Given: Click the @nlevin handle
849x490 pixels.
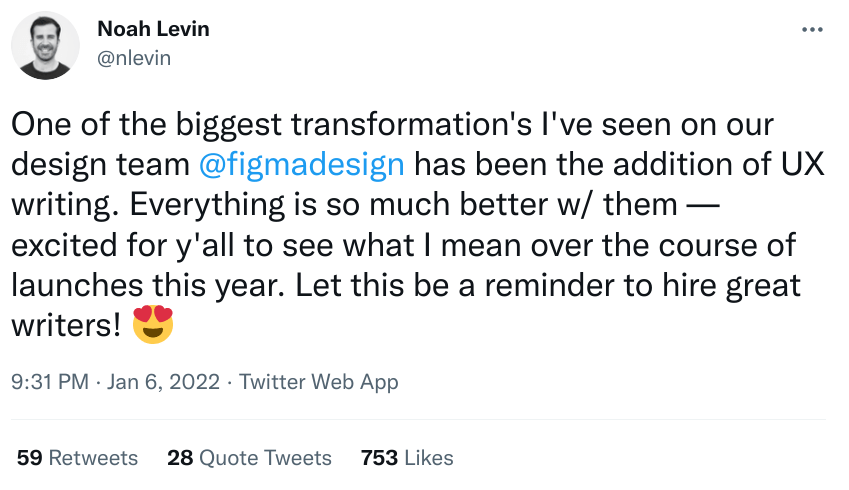Looking at the screenshot, I should (134, 58).
